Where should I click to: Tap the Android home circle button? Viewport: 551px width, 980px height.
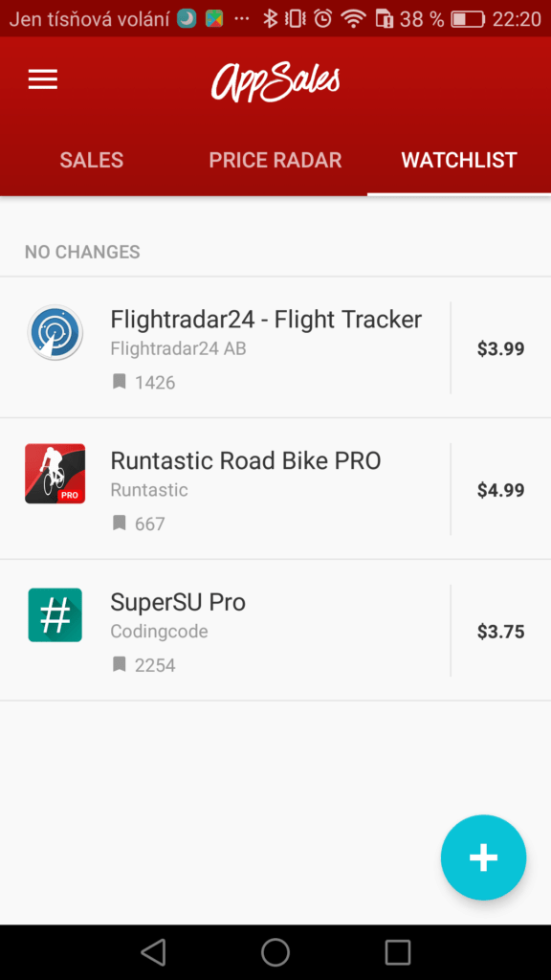coord(275,952)
